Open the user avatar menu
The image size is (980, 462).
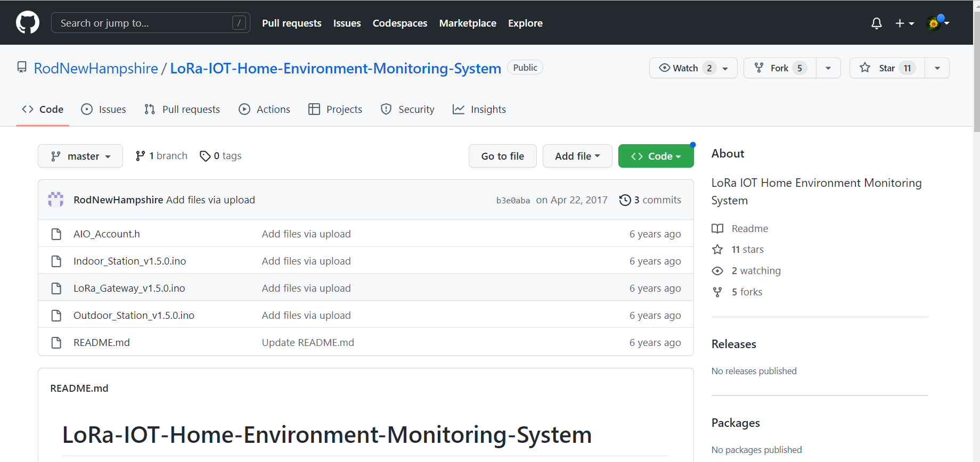pyautogui.click(x=938, y=23)
